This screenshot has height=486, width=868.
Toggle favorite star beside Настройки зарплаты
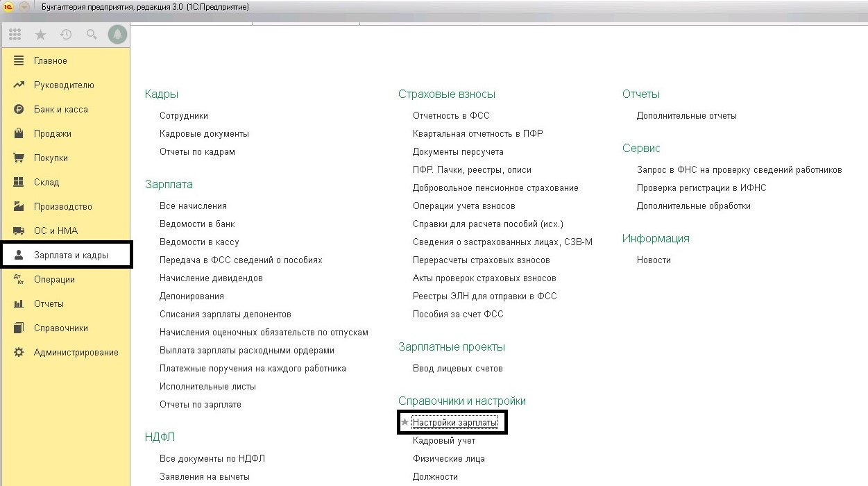tap(405, 422)
